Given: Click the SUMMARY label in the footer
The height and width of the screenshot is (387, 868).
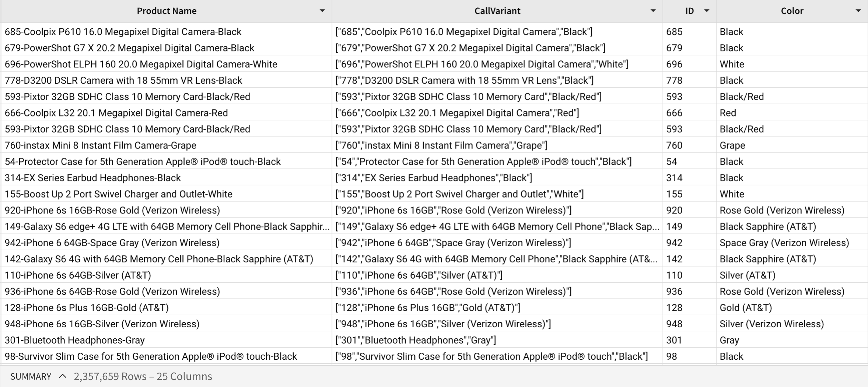Looking at the screenshot, I should pos(31,376).
